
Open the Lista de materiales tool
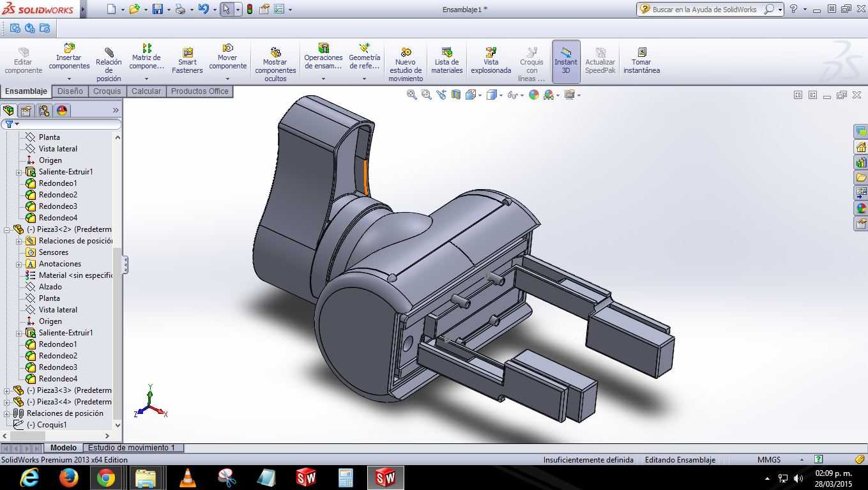pyautogui.click(x=446, y=59)
